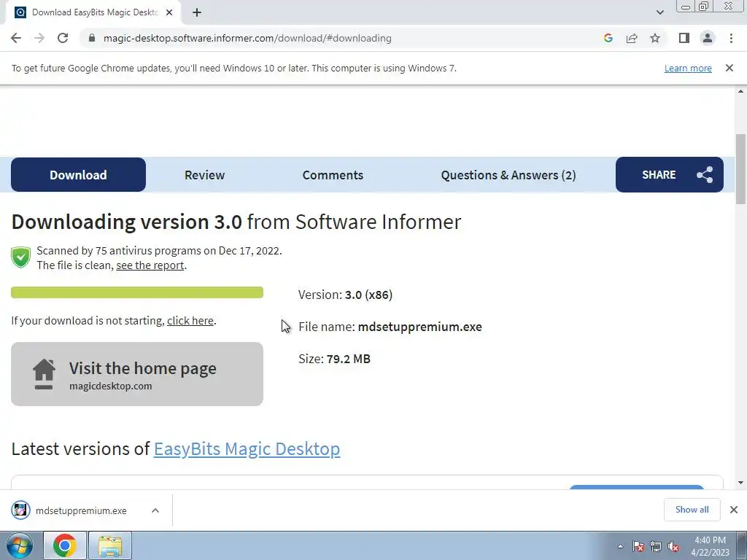
Task: Click Visit the home page button
Action: pyautogui.click(x=137, y=374)
